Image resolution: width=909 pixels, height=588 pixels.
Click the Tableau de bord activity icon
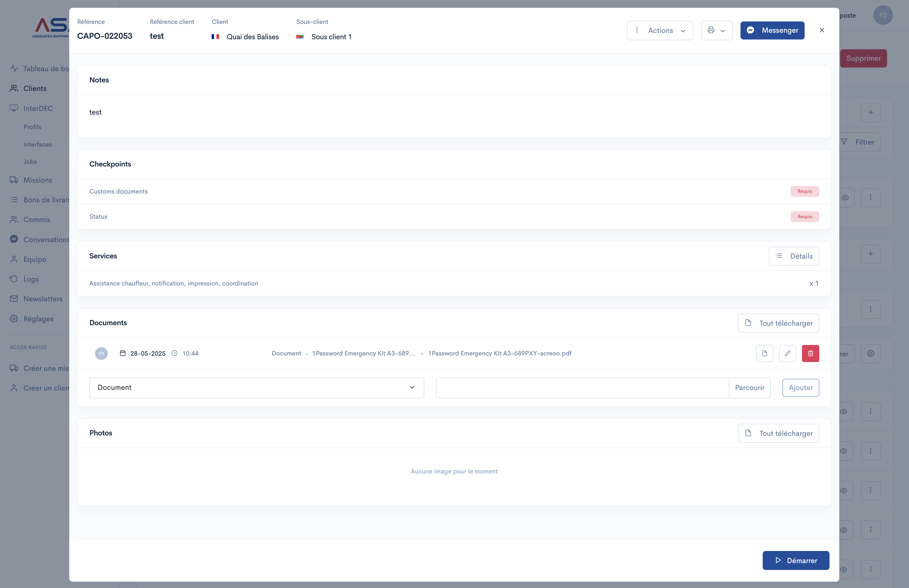pyautogui.click(x=14, y=68)
